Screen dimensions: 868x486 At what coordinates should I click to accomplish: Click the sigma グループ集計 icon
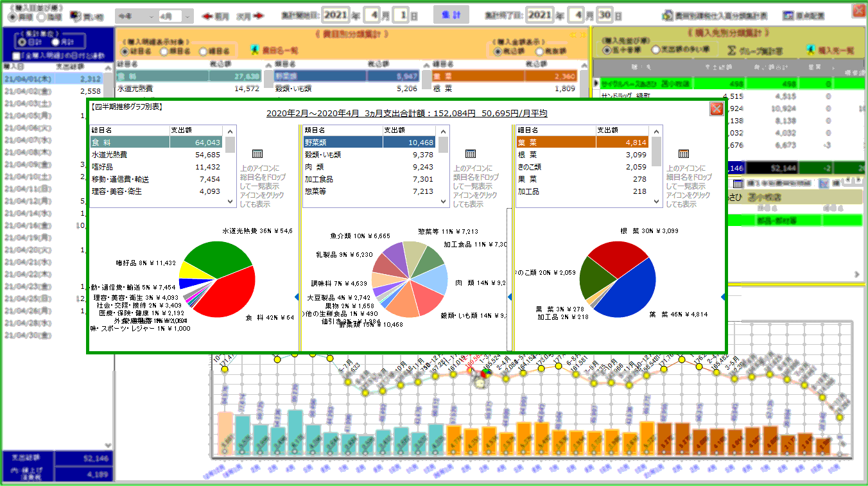coord(732,49)
